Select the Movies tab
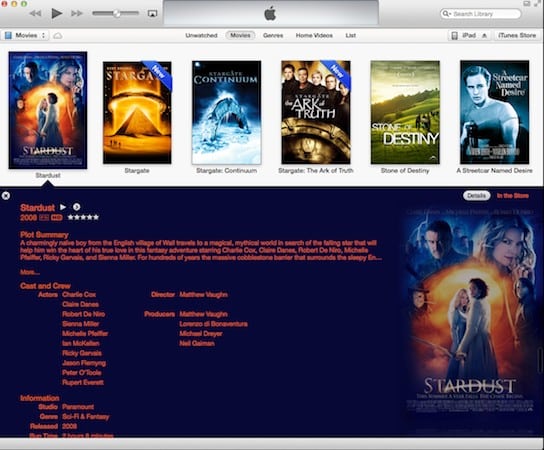 click(240, 35)
